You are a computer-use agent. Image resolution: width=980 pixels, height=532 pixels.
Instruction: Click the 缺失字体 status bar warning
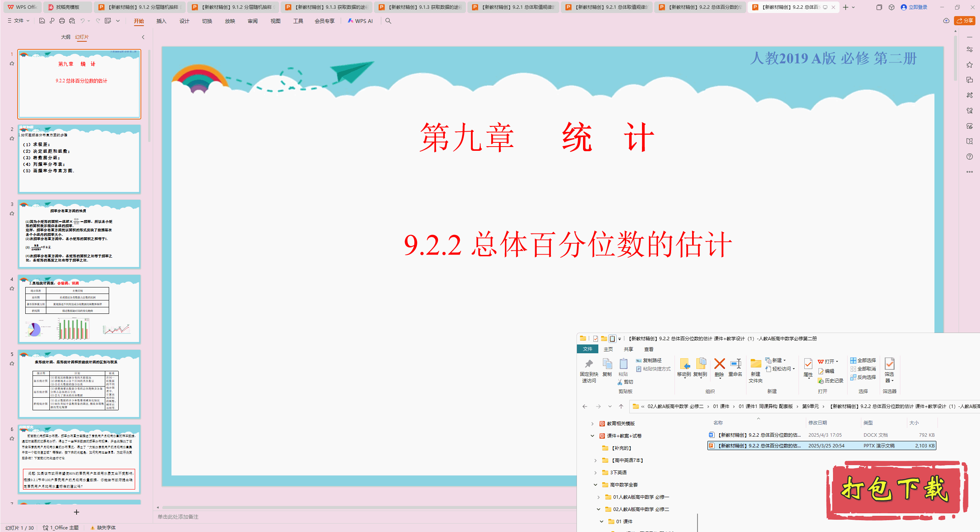(x=103, y=528)
